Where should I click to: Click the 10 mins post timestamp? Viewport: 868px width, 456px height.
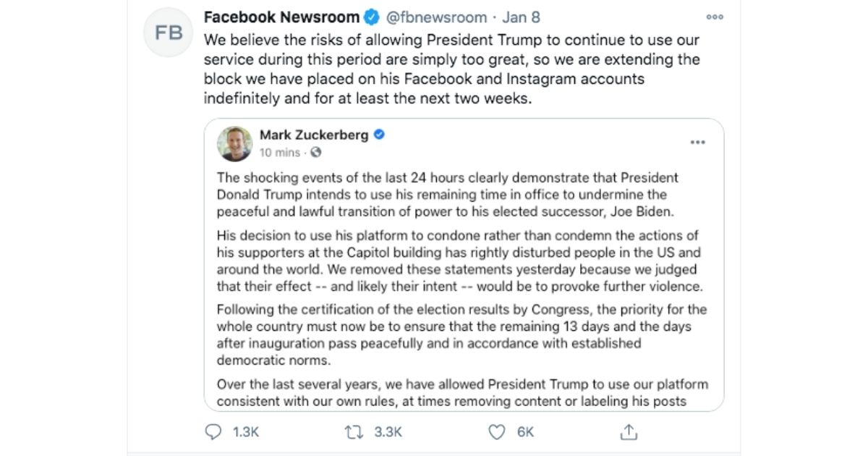pyautogui.click(x=279, y=153)
